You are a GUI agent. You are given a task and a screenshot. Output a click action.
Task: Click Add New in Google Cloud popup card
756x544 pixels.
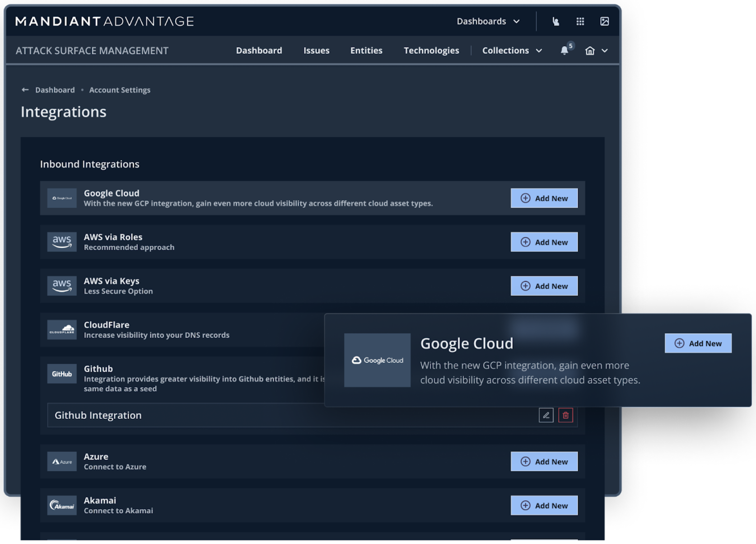point(698,343)
